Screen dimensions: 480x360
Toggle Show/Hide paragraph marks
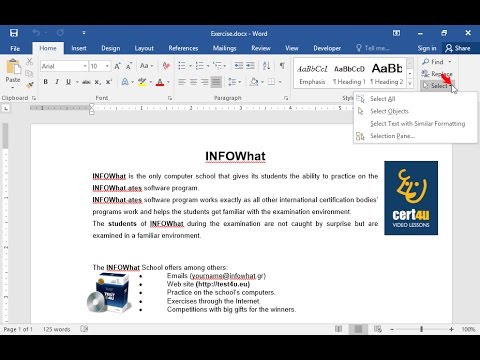282,66
